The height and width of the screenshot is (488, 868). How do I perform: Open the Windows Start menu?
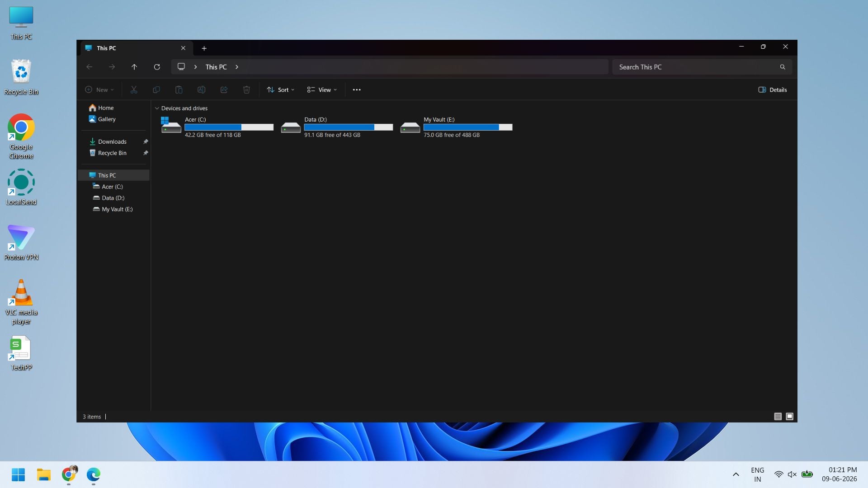coord(18,474)
